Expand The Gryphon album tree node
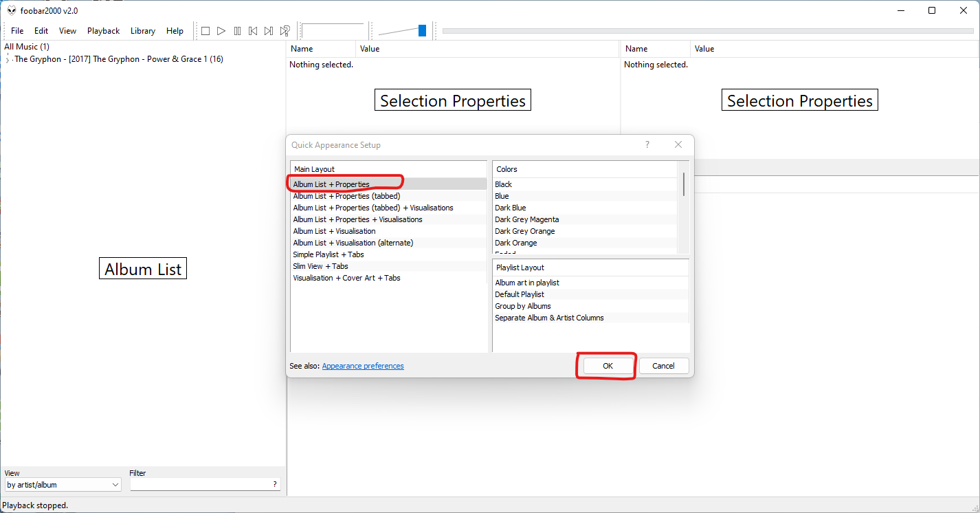 pos(8,59)
